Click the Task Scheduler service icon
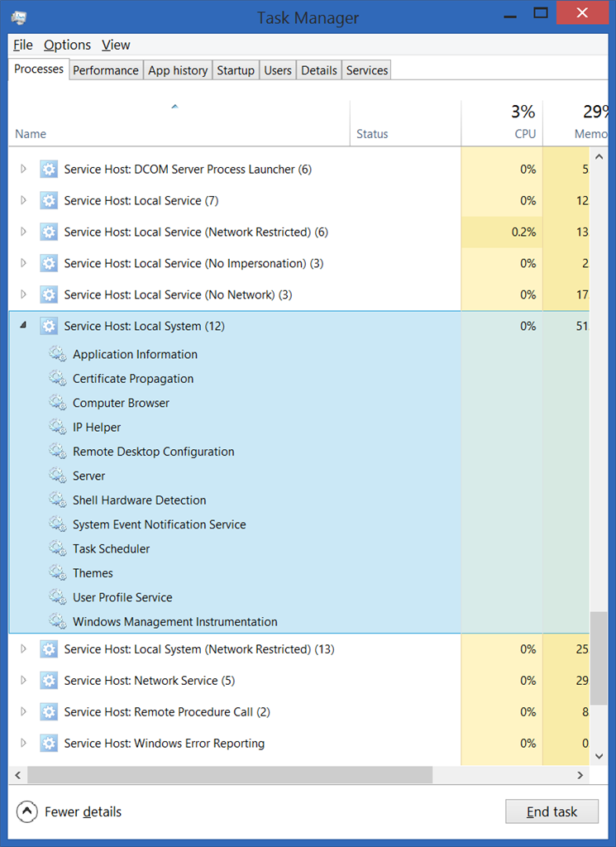Image resolution: width=616 pixels, height=847 pixels. pos(57,548)
